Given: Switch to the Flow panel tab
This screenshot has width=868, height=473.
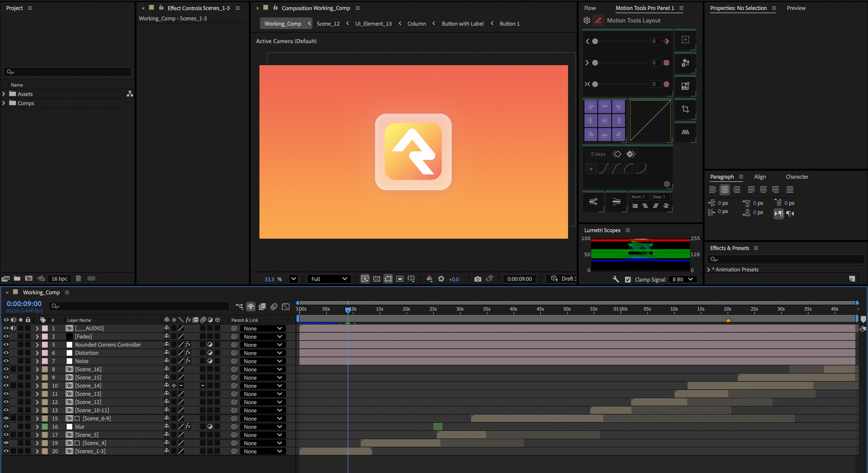Looking at the screenshot, I should pos(590,8).
